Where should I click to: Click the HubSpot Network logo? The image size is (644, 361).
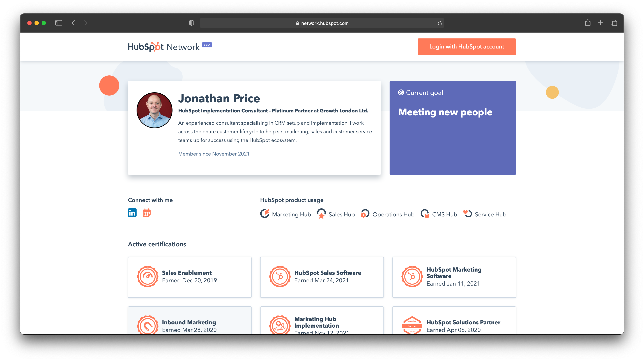pos(164,47)
